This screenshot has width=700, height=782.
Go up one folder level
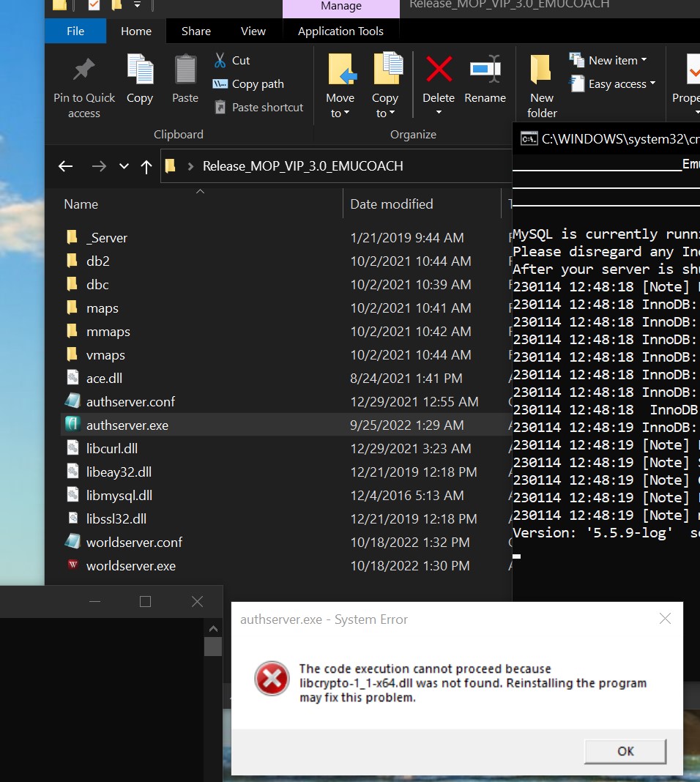(146, 166)
